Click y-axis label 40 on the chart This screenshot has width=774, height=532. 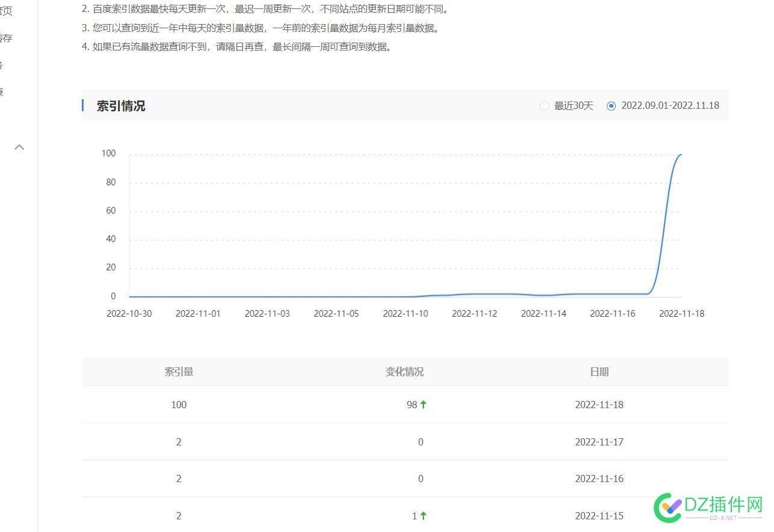coord(111,239)
